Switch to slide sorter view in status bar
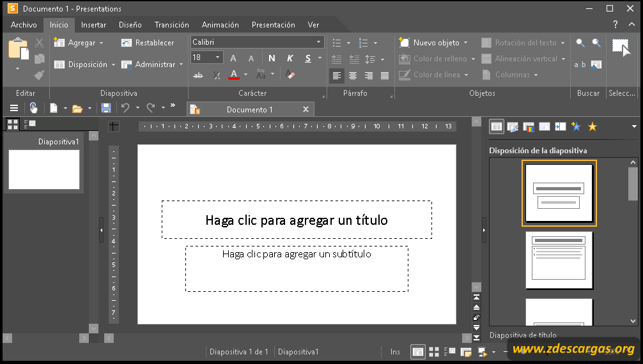The height and width of the screenshot is (364, 643). 434,352
